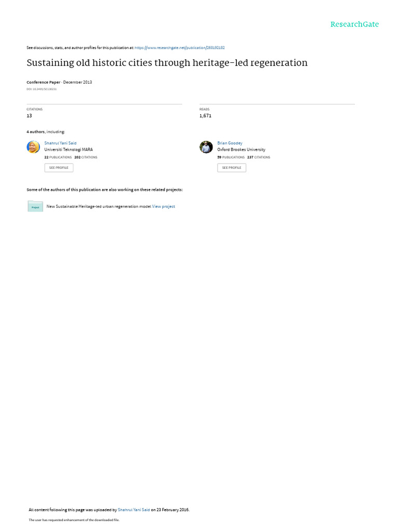This screenshot has width=399, height=532.
Task: Click 237 citations under Brian Goodey
Action: pos(259,157)
